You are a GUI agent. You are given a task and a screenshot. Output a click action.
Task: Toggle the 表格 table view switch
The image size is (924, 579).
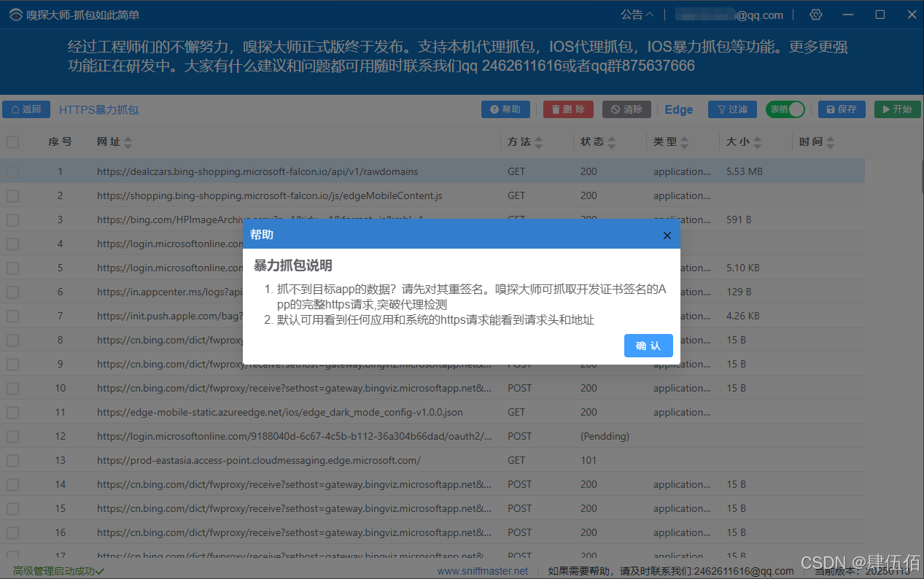[785, 109]
